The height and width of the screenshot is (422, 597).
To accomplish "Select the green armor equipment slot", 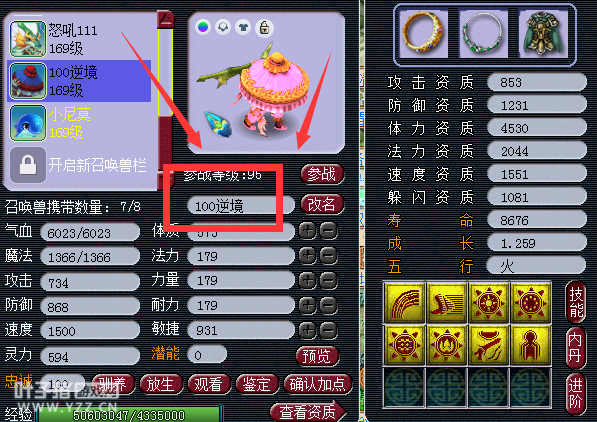I will tap(543, 34).
